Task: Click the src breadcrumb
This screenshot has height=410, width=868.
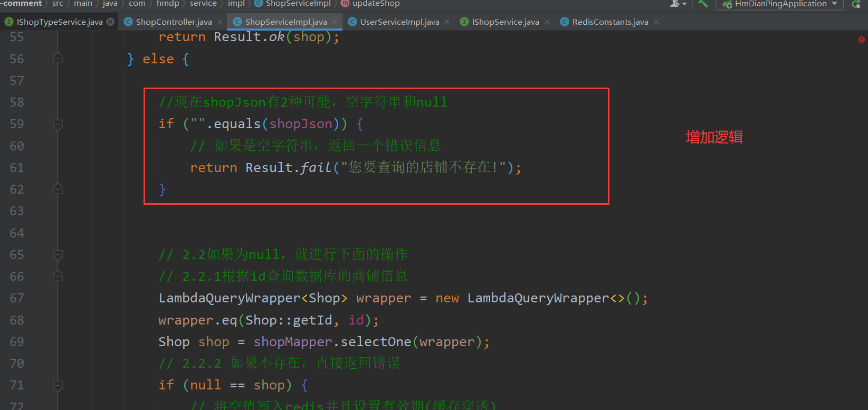Action: (x=58, y=3)
